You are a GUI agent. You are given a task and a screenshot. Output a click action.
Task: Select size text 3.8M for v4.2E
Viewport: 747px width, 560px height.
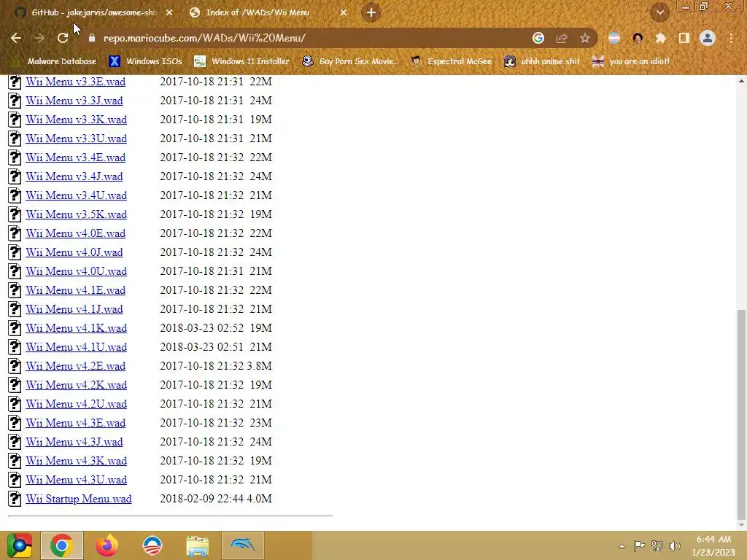[259, 366]
